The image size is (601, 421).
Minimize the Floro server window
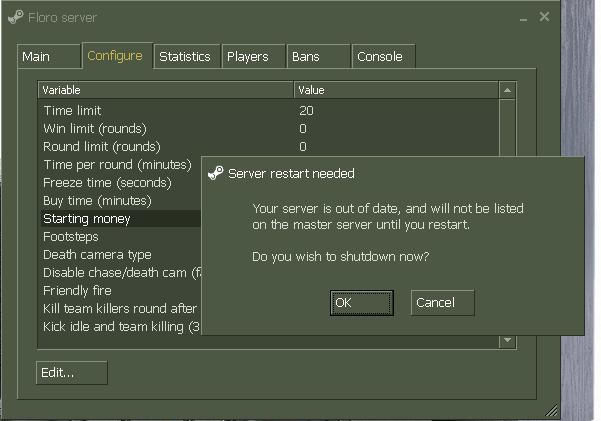524,18
